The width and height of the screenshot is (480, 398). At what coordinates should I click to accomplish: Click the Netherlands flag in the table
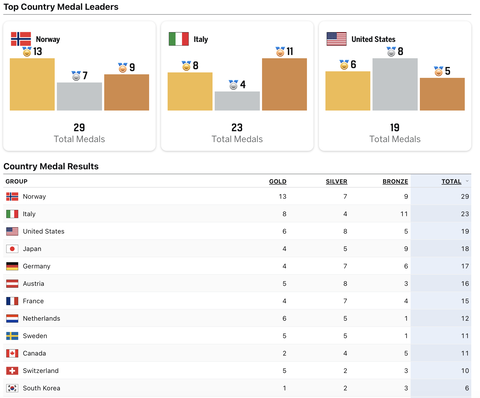pos(12,318)
